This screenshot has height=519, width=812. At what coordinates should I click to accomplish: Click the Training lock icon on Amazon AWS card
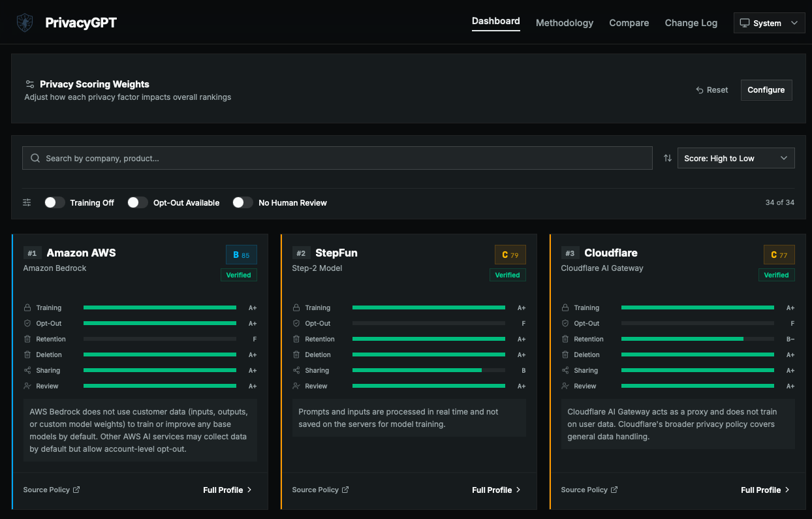coord(27,307)
